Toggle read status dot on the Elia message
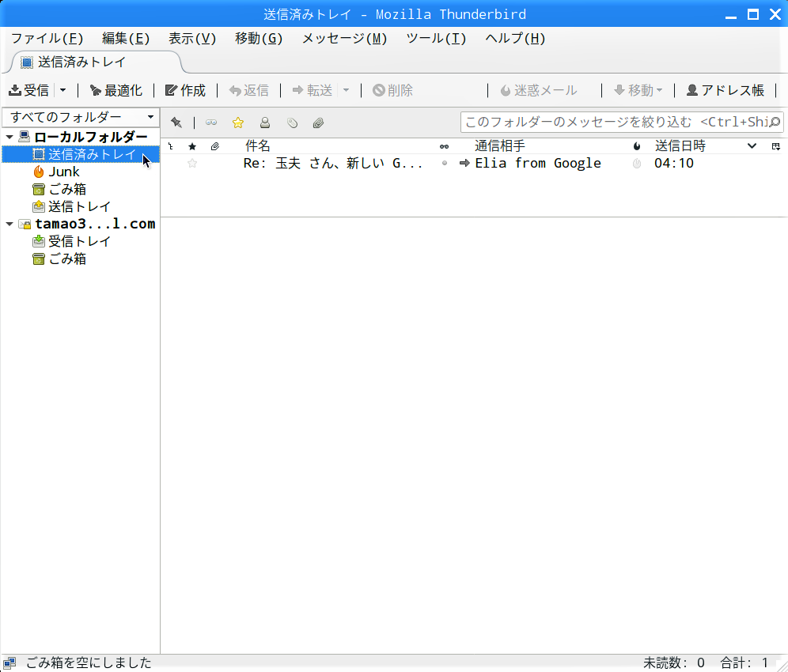 pyautogui.click(x=445, y=163)
